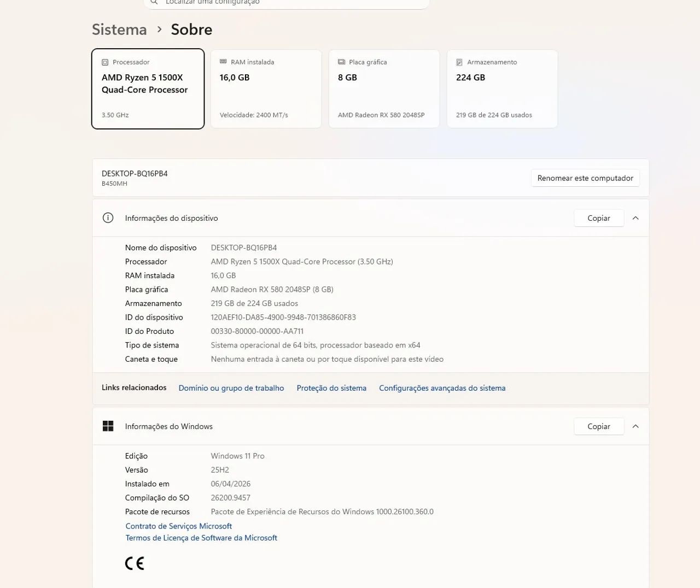Image resolution: width=700 pixels, height=588 pixels.
Task: Click the Armazenamento disk icon
Action: (459, 62)
